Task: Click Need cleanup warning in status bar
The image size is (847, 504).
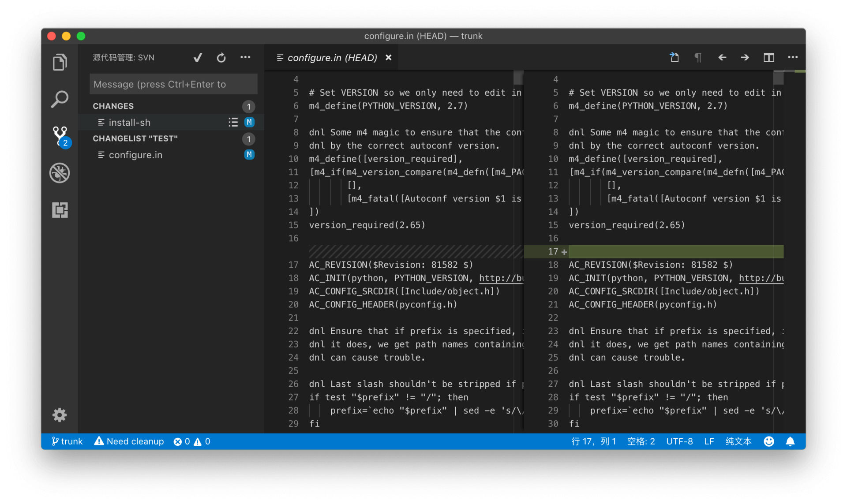Action: [x=129, y=441]
